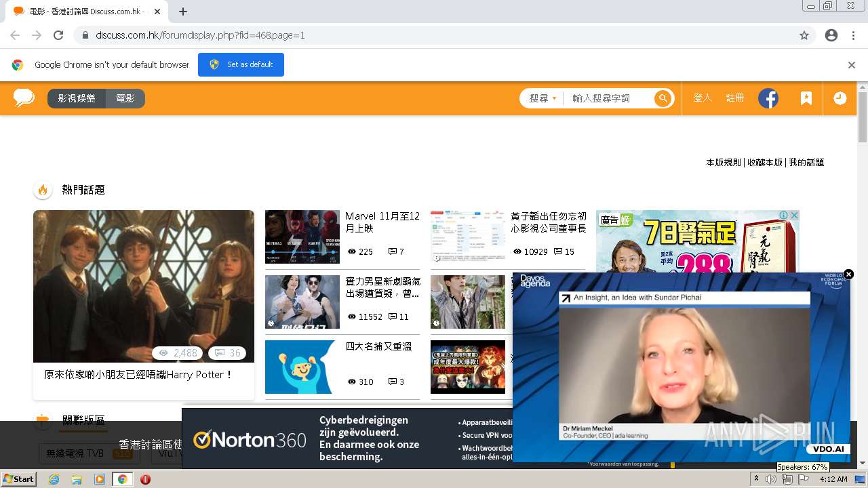The width and height of the screenshot is (868, 488).
Task: Click the view count 10929
Action: [535, 251]
